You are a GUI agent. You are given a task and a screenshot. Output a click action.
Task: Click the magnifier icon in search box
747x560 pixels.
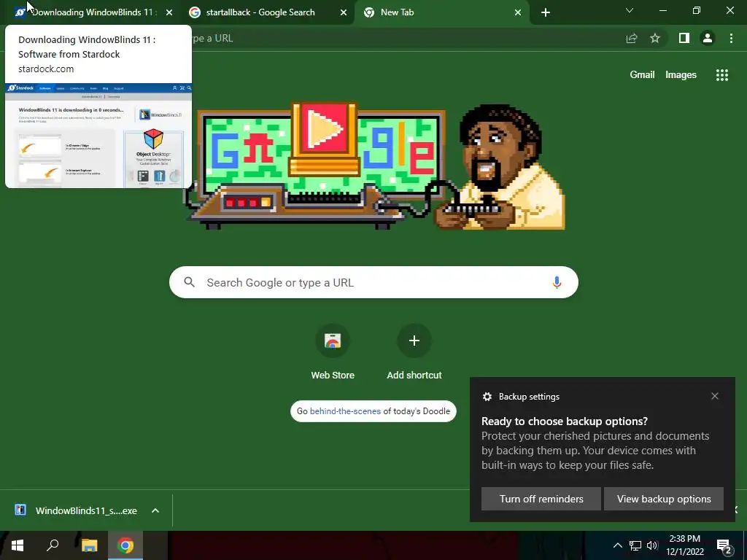pyautogui.click(x=189, y=282)
